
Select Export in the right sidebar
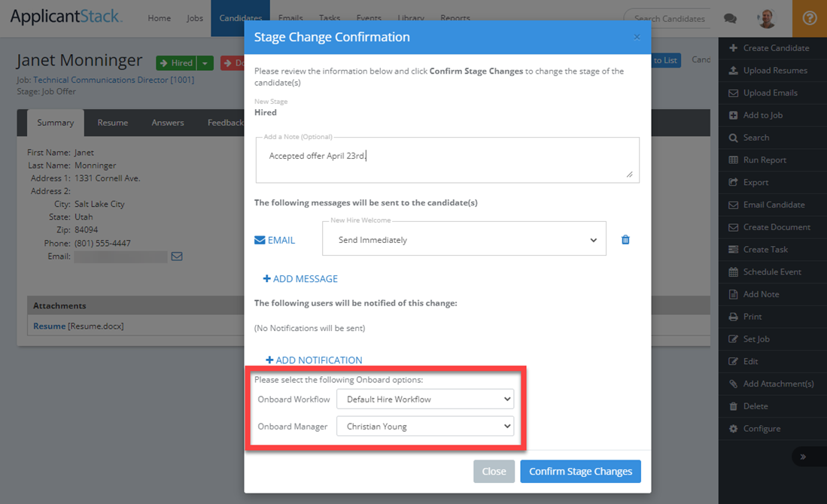click(x=756, y=182)
